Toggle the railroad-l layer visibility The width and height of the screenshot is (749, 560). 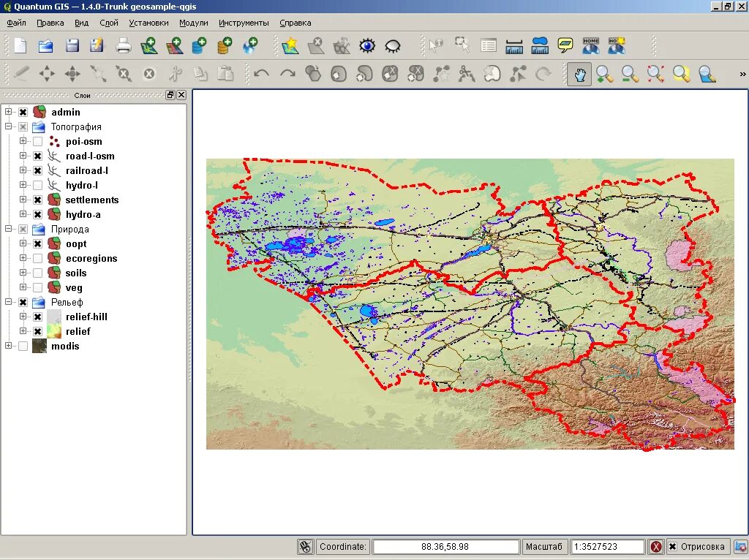tap(38, 170)
